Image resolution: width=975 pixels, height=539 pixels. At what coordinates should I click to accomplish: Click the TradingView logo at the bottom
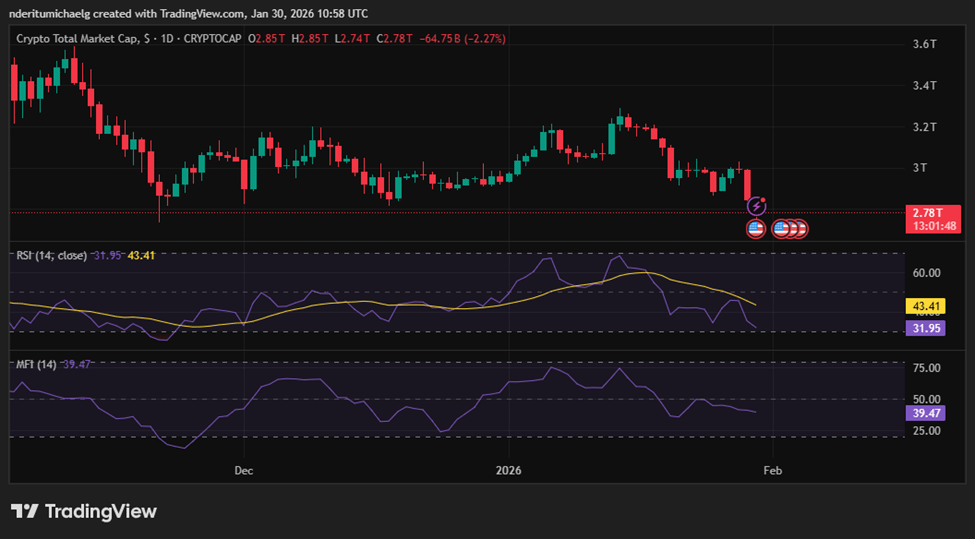pyautogui.click(x=84, y=512)
